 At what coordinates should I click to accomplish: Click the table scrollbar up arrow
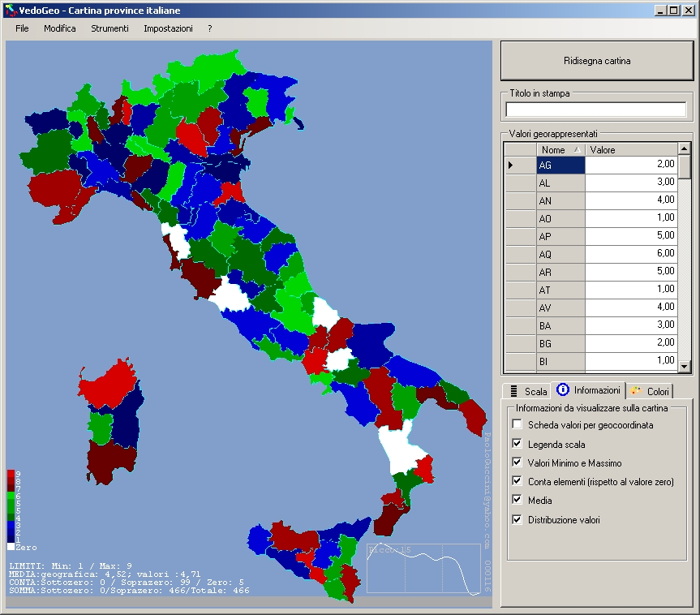tap(684, 148)
